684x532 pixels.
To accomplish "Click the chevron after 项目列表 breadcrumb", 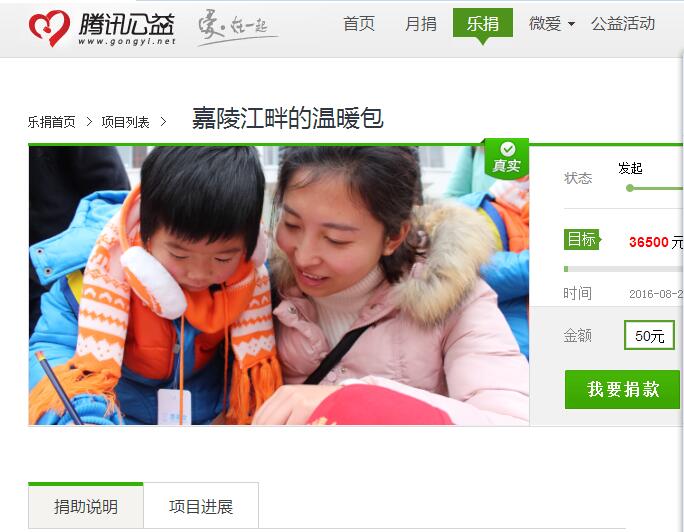I will [163, 122].
